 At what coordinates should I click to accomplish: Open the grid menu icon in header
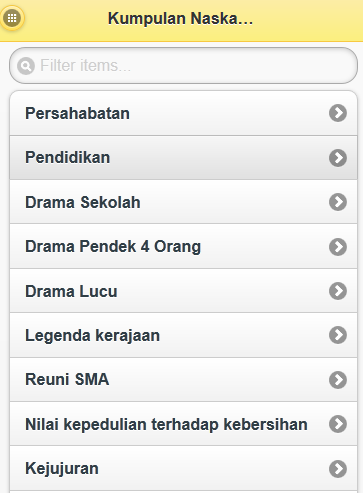coord(12,18)
